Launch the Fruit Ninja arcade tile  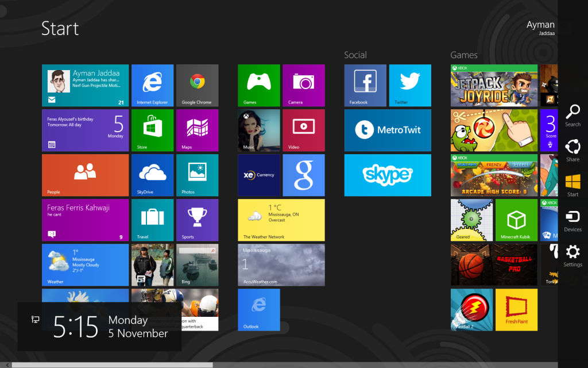pos(494,175)
